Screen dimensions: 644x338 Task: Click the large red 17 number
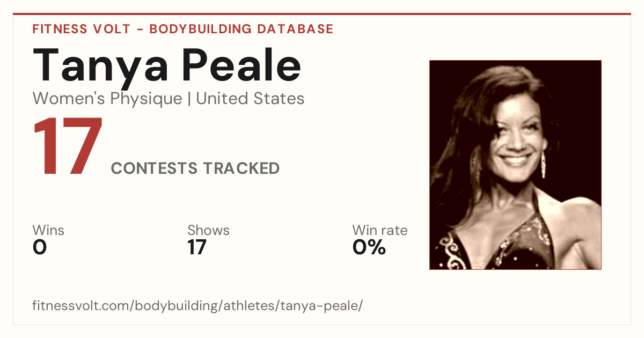[x=68, y=147]
